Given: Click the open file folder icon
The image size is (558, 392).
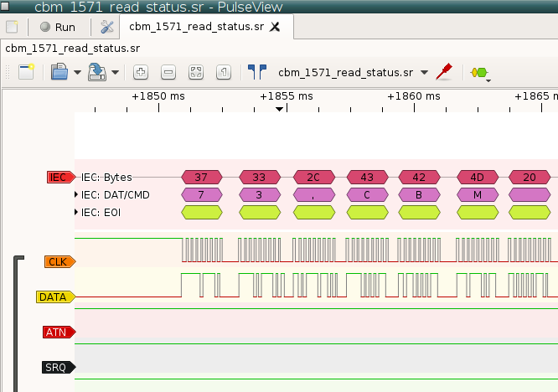Looking at the screenshot, I should coord(59,73).
